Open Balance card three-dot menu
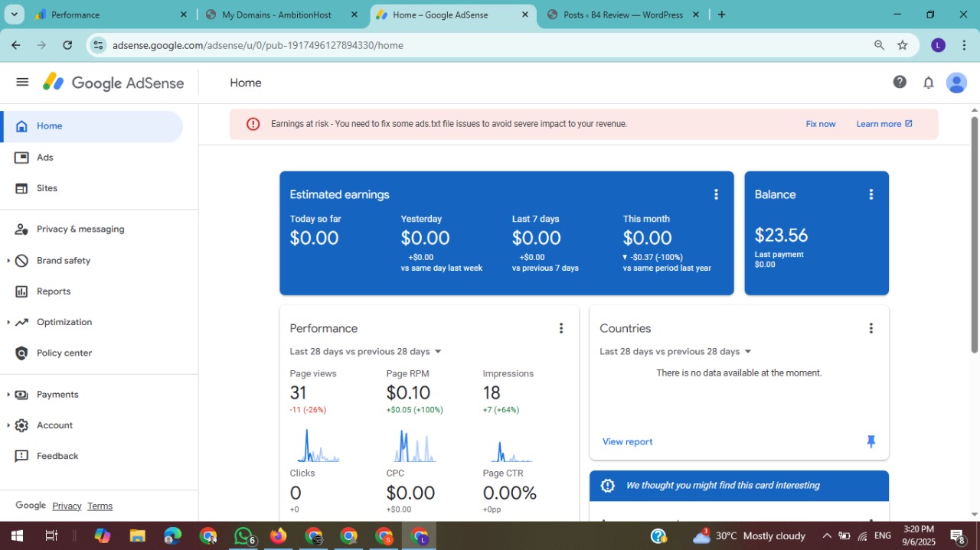 871,194
